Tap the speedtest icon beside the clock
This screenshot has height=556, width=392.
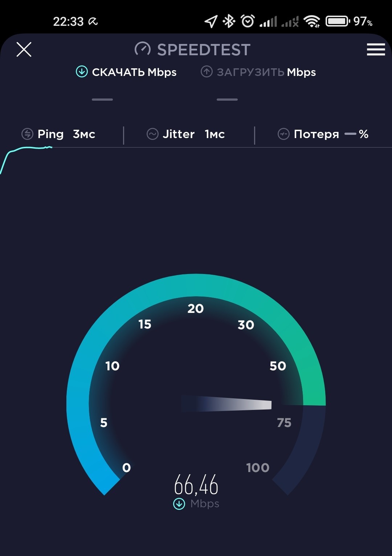point(93,22)
